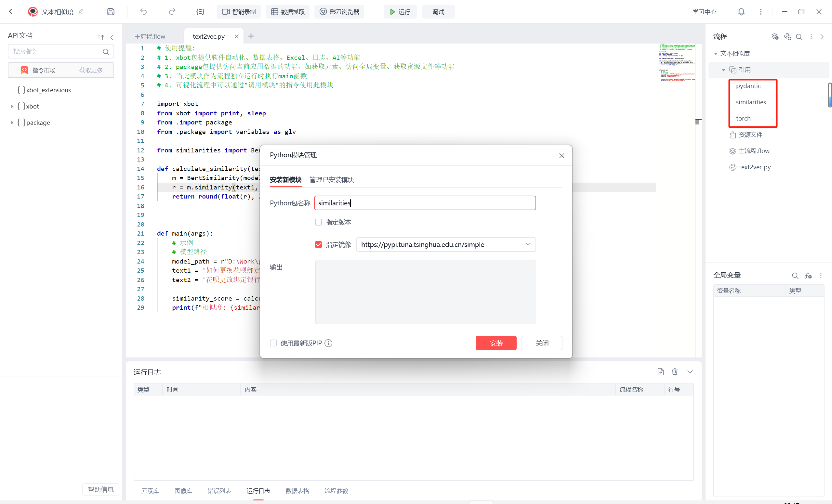The height and width of the screenshot is (504, 832).
Task: Click the code editor vertical scrollbar marker
Action: click(698, 122)
